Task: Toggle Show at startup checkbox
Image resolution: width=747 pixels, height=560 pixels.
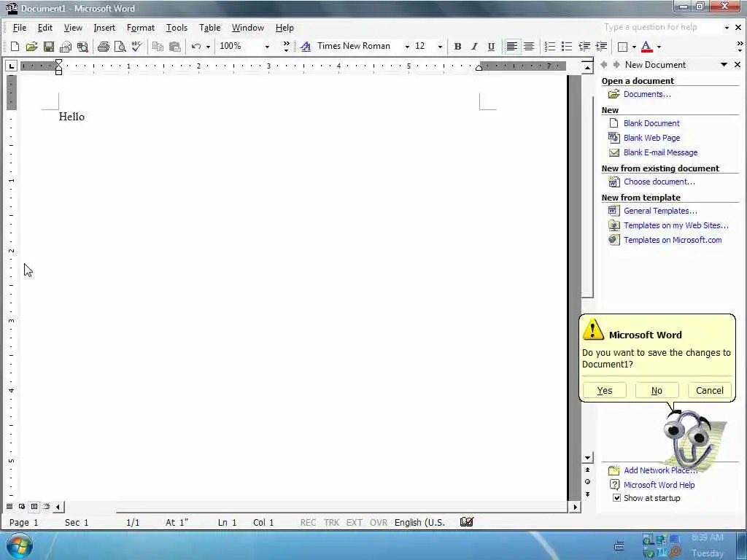Action: click(x=616, y=497)
